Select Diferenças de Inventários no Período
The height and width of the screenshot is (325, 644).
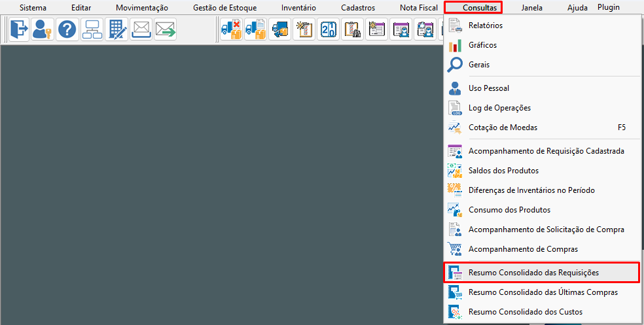(x=542, y=190)
